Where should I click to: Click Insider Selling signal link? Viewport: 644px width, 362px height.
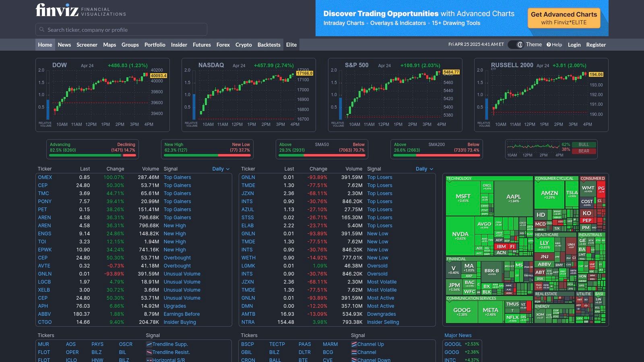click(x=383, y=322)
